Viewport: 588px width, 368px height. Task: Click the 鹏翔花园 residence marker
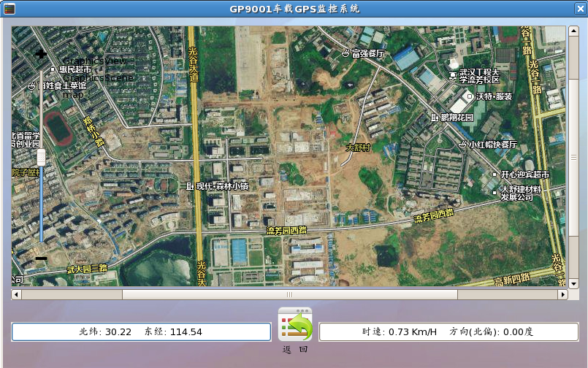click(x=435, y=118)
